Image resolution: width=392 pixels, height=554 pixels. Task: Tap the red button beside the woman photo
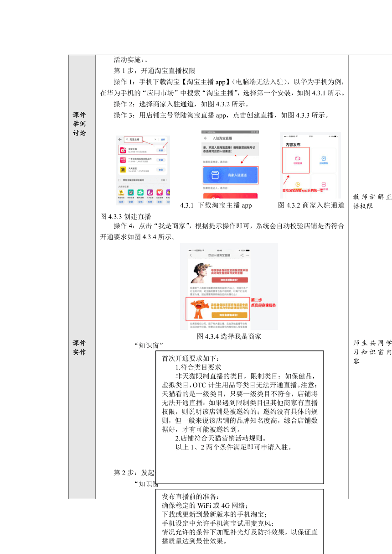(x=230, y=280)
